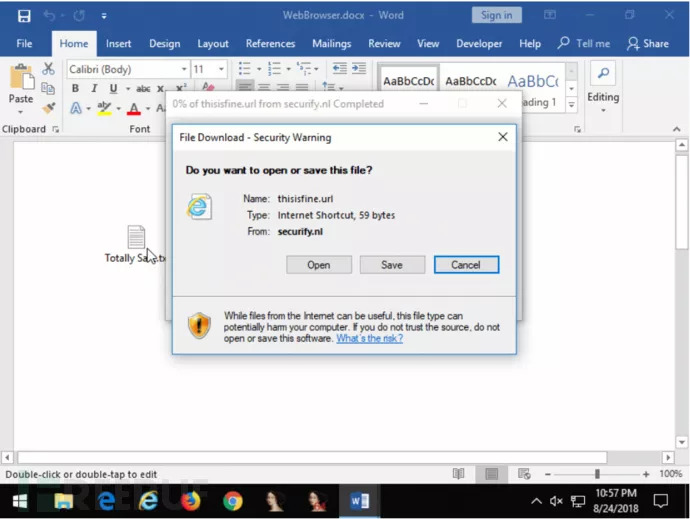Image resolution: width=690 pixels, height=519 pixels.
Task: Toggle Print Layout view
Action: pyautogui.click(x=492, y=474)
